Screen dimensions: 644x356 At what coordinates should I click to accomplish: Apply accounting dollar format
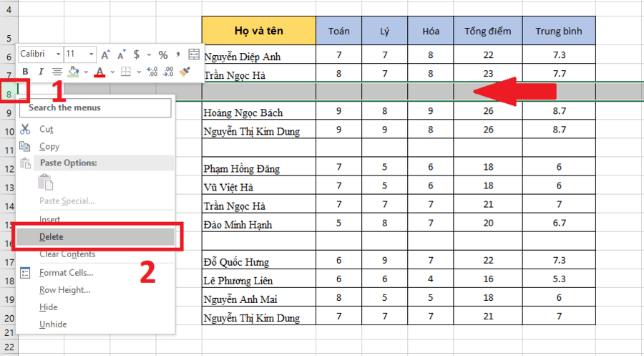point(137,54)
